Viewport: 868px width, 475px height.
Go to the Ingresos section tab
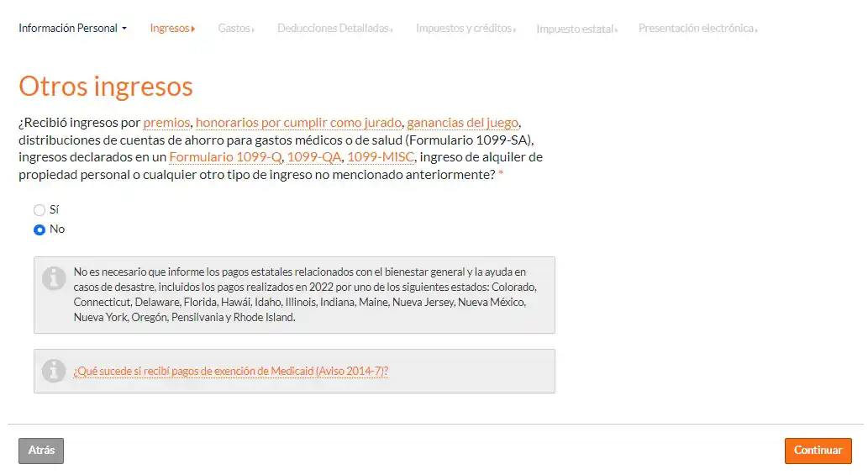[x=171, y=29]
